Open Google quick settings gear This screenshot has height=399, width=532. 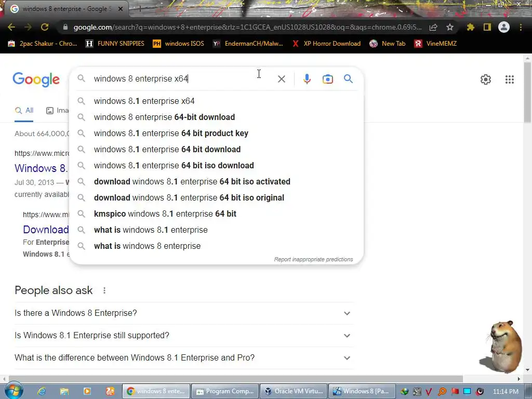click(x=486, y=79)
